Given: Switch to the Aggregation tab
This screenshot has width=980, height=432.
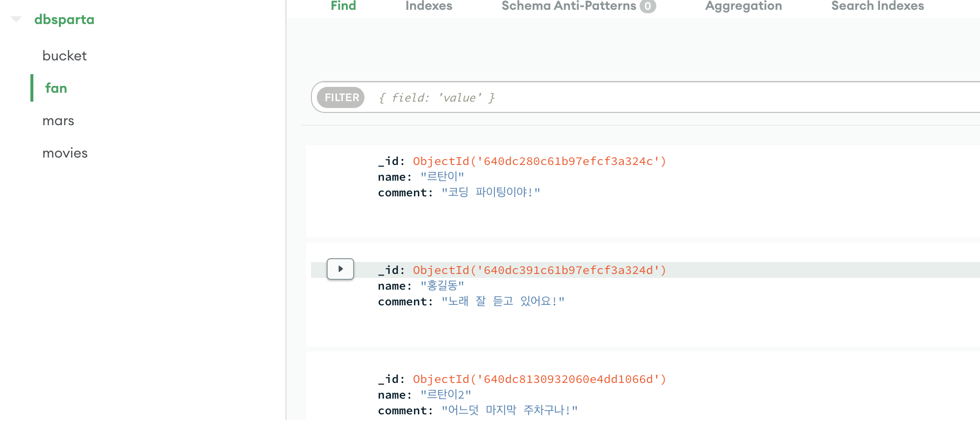Looking at the screenshot, I should pyautogui.click(x=744, y=6).
